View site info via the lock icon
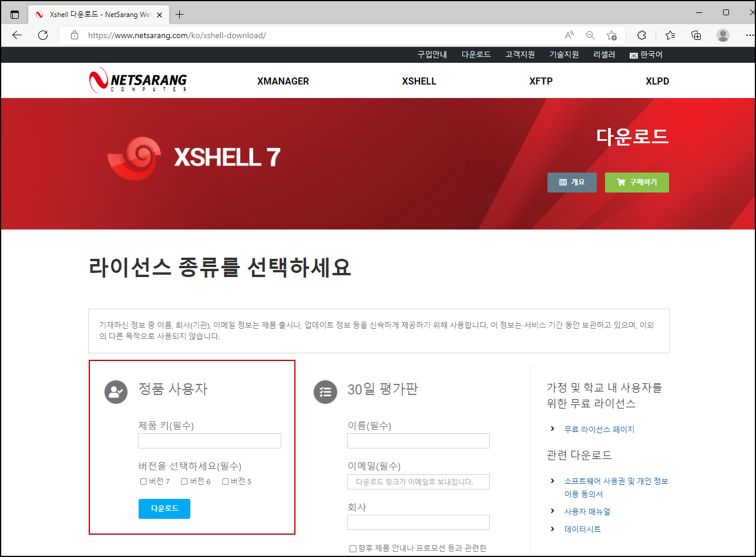Screen dimensions: 756x557 tap(75, 35)
